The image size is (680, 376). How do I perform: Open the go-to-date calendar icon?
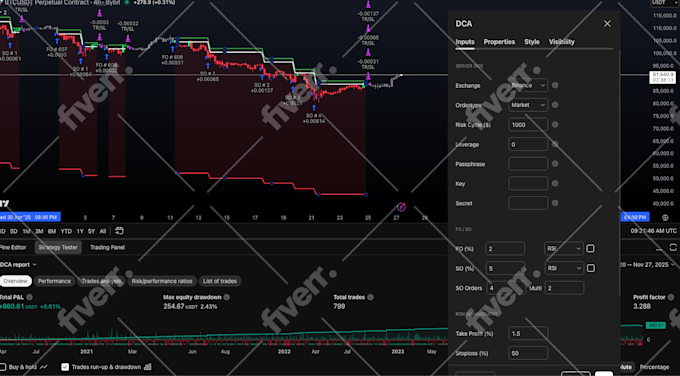coord(119,231)
